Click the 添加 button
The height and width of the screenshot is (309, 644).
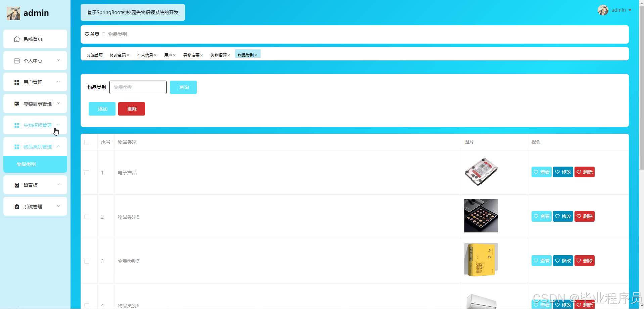(102, 109)
